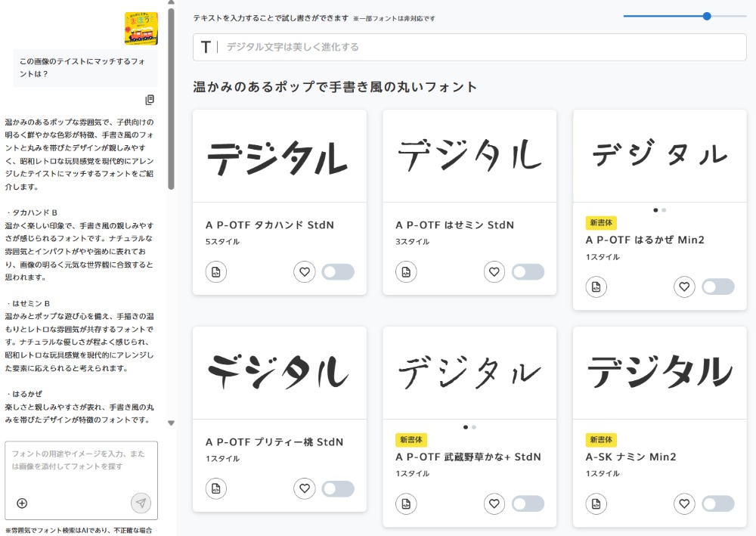The image size is (756, 536).
Task: Click the A P-OTF はせミン StdN font name
Action: 454,225
